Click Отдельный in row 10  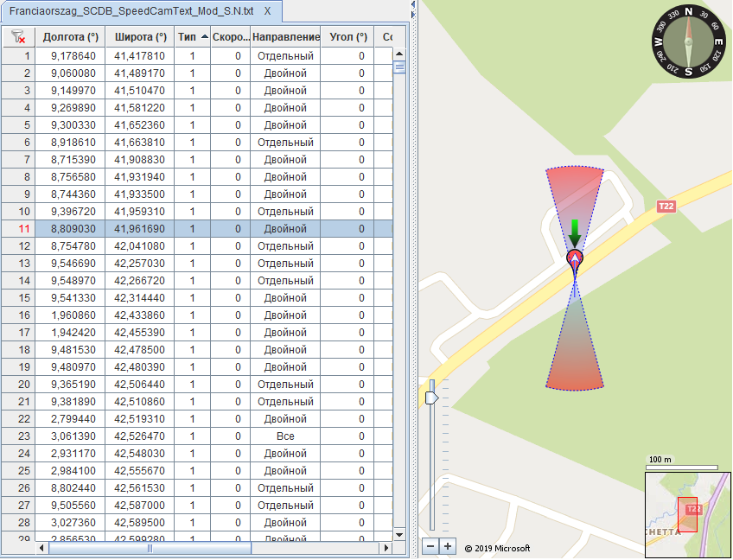pyautogui.click(x=285, y=212)
